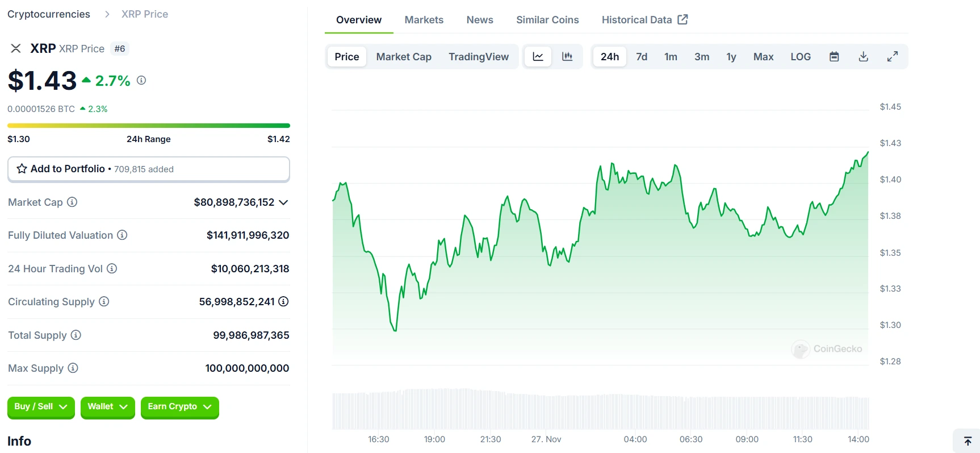980x453 pixels.
Task: Click the breadcrumb chevron separator
Action: (x=107, y=14)
